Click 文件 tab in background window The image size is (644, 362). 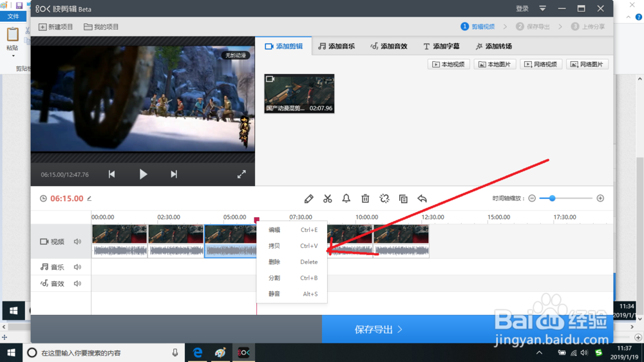pyautogui.click(x=13, y=17)
